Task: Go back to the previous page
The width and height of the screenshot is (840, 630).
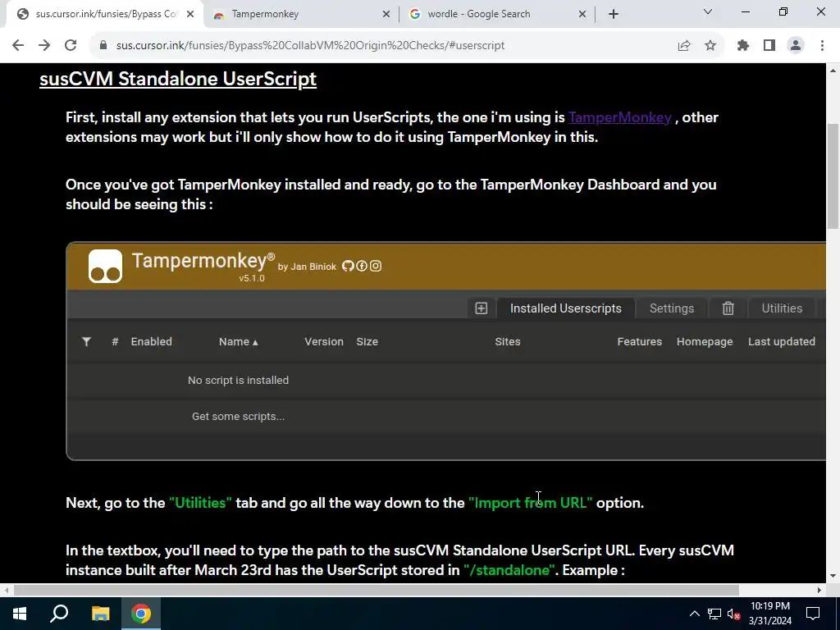Action: [18, 46]
